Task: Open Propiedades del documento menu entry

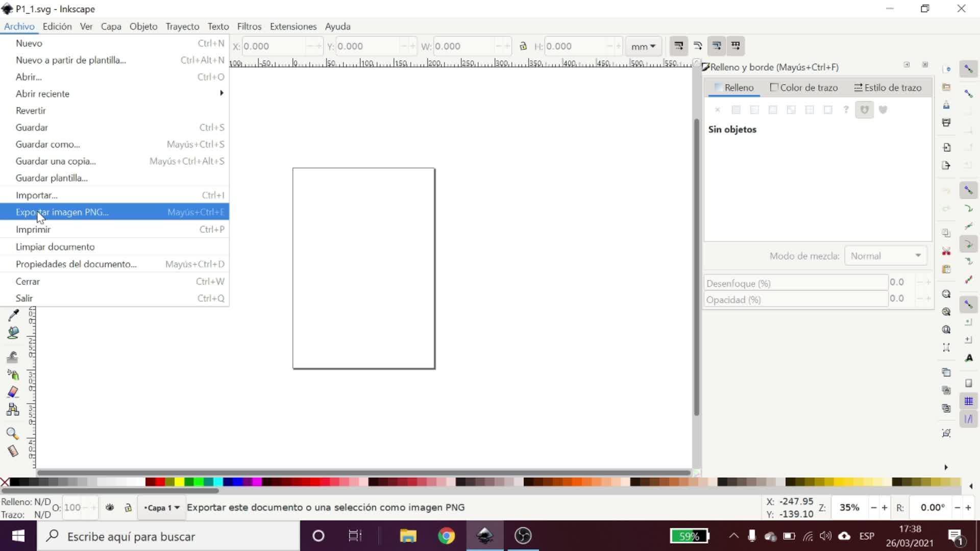Action: click(x=76, y=264)
